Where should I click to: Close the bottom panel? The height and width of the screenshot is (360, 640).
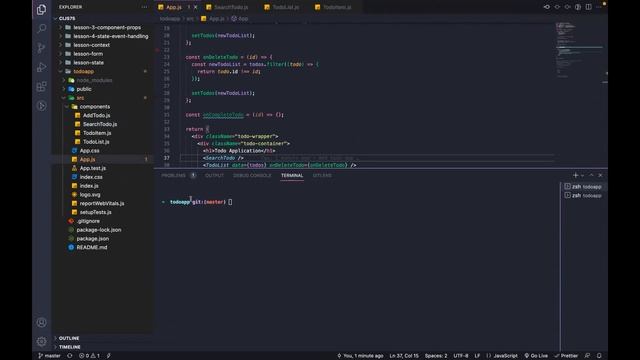[600, 175]
